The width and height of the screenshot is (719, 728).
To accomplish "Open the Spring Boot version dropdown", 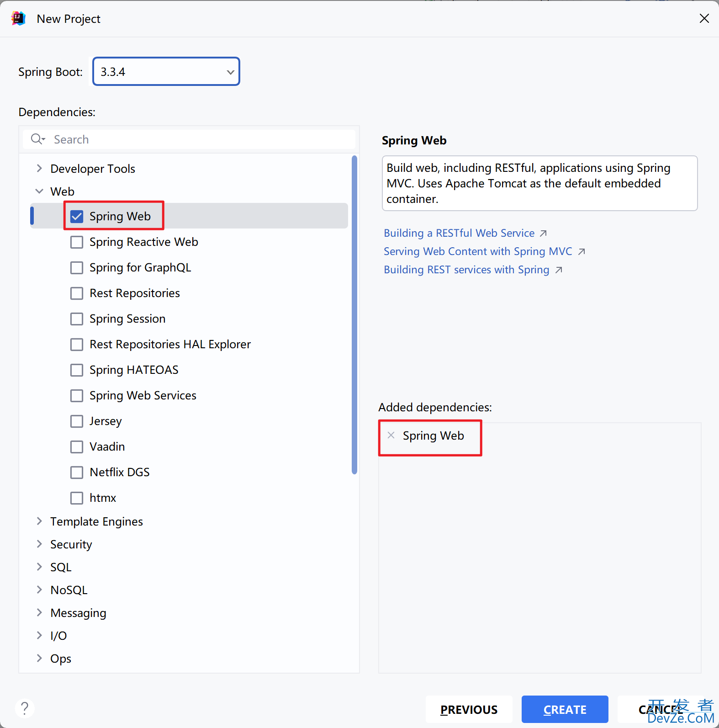I will pyautogui.click(x=166, y=71).
